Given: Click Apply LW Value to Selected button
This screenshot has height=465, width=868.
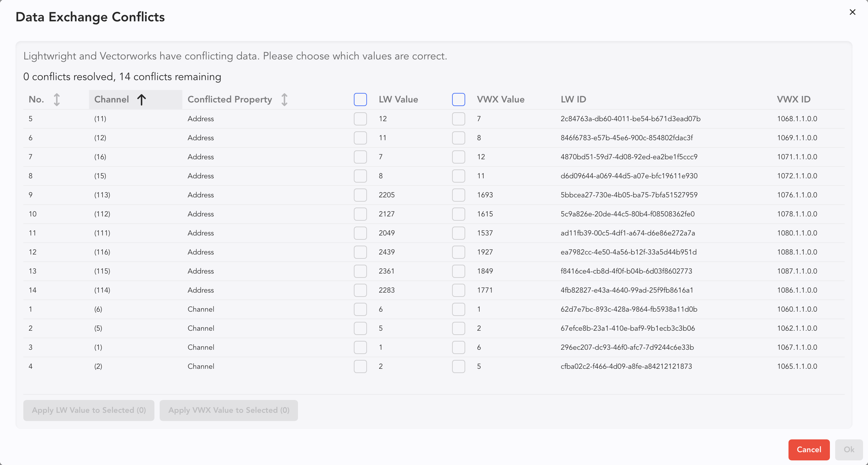Looking at the screenshot, I should click(x=89, y=410).
